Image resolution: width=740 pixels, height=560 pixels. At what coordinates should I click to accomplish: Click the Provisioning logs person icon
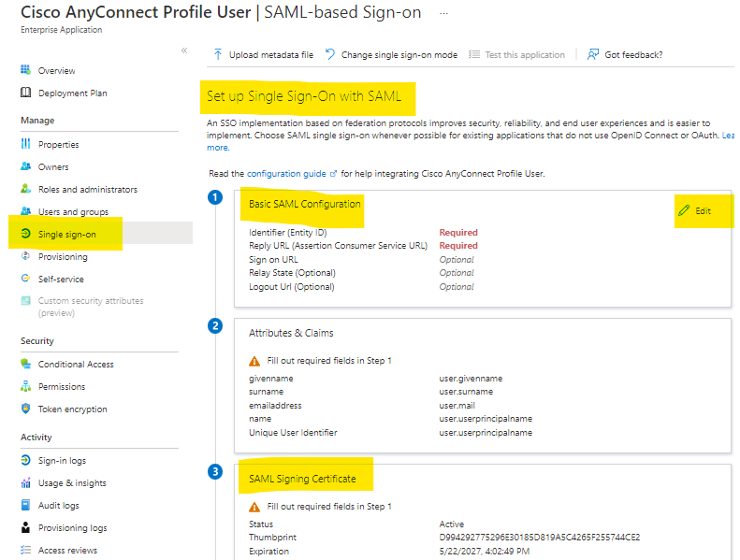pyautogui.click(x=25, y=527)
